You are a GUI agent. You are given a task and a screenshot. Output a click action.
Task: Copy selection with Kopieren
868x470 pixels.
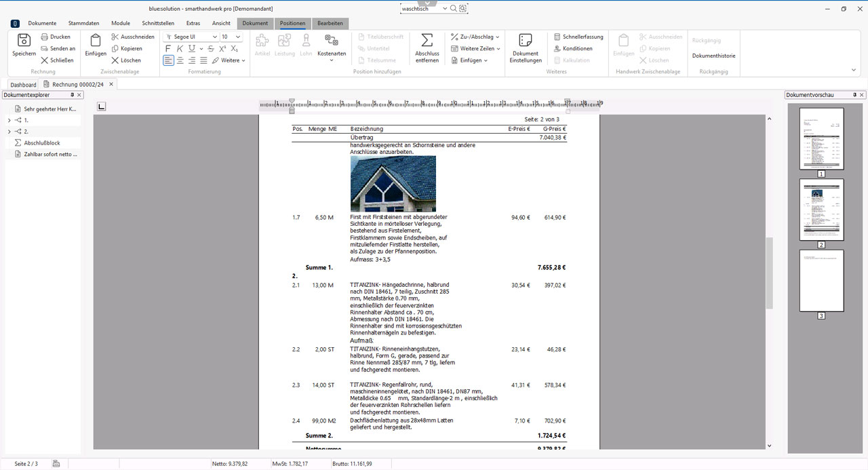[x=127, y=48]
